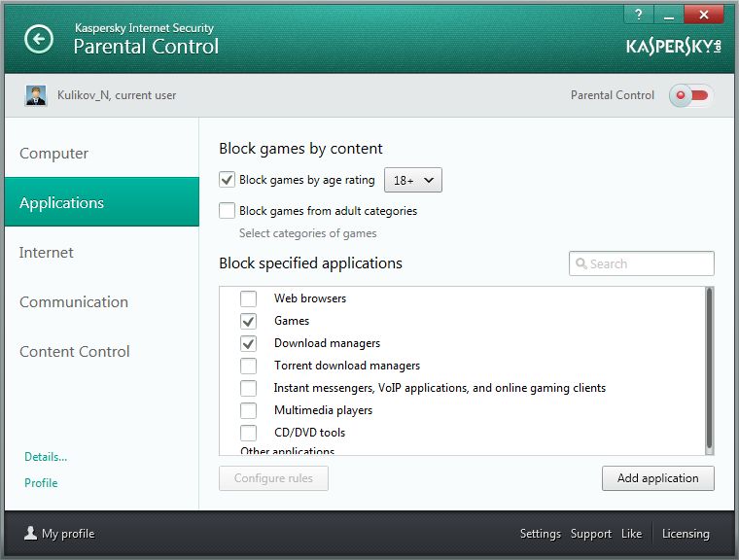This screenshot has width=739, height=560.
Task: Open Support in the bottom bar
Action: pyautogui.click(x=591, y=534)
